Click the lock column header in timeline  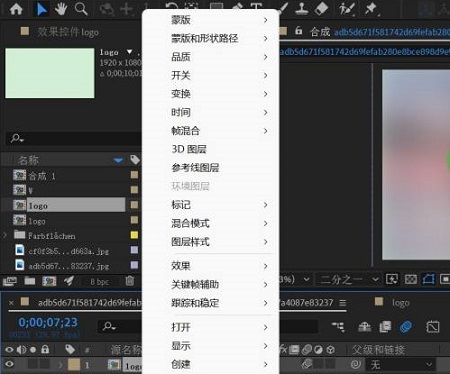(45, 349)
